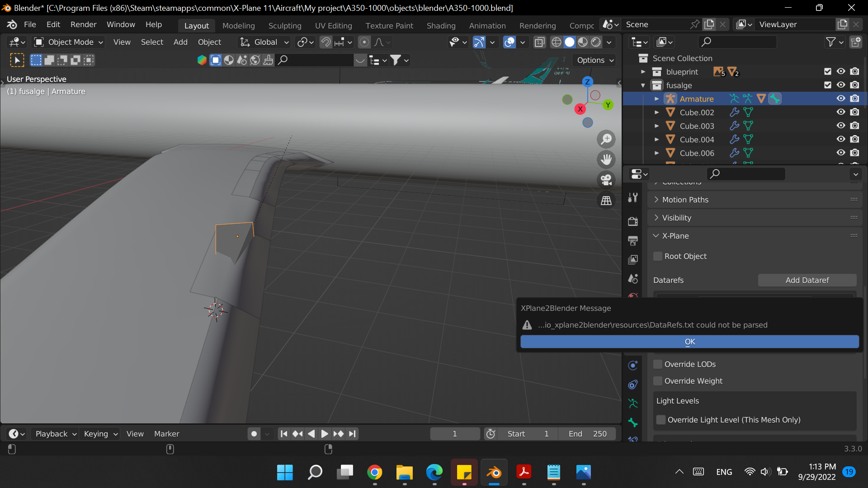Click the camera view icon in the viewport gizmos
The height and width of the screenshot is (488, 868).
click(606, 180)
